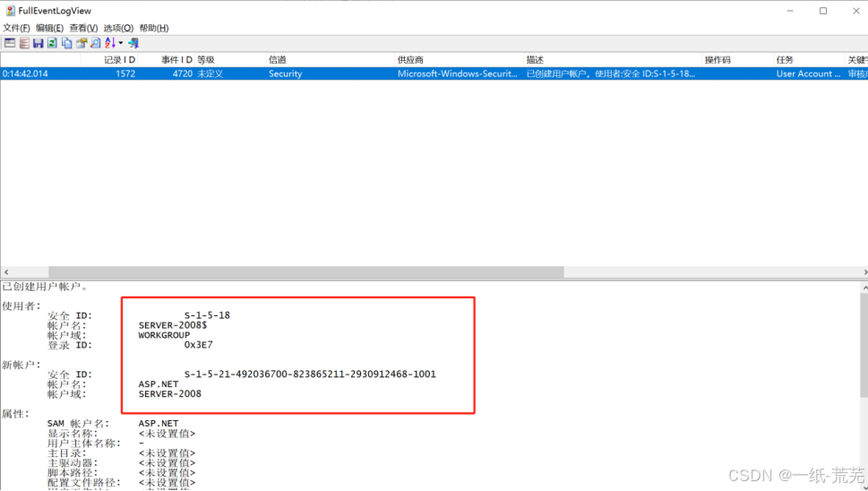Click the 操作码 column header
Screen dimensions: 868x491
tap(738, 60)
